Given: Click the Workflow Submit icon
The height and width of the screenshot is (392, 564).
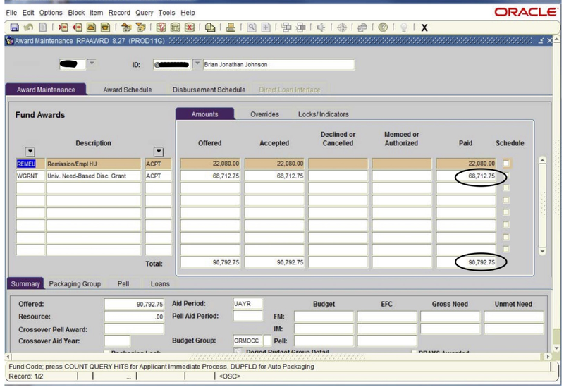Looking at the screenshot, I should [287, 27].
